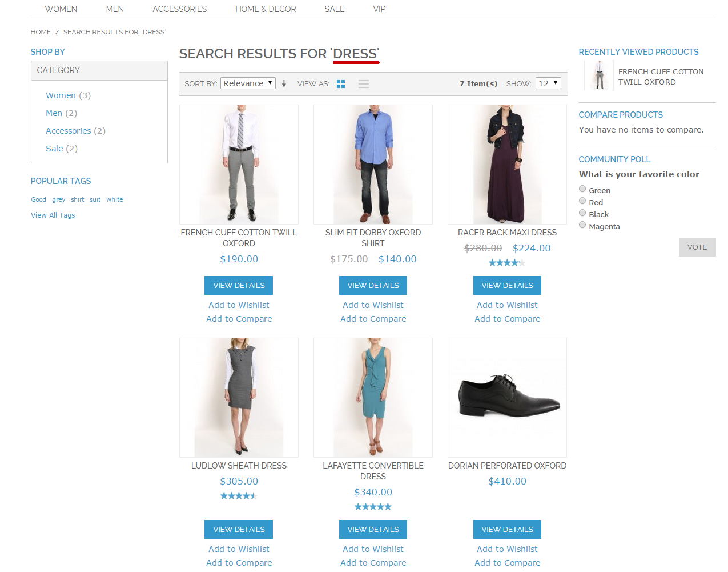Viewport: 728px width, 572px height.
Task: Open the Show 12 items dropdown
Action: [x=548, y=83]
